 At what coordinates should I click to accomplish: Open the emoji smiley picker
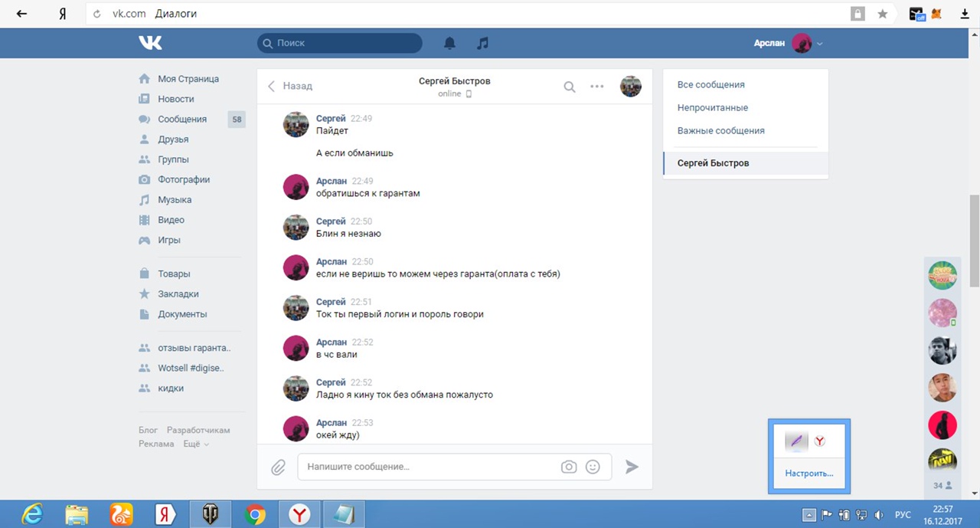(593, 467)
